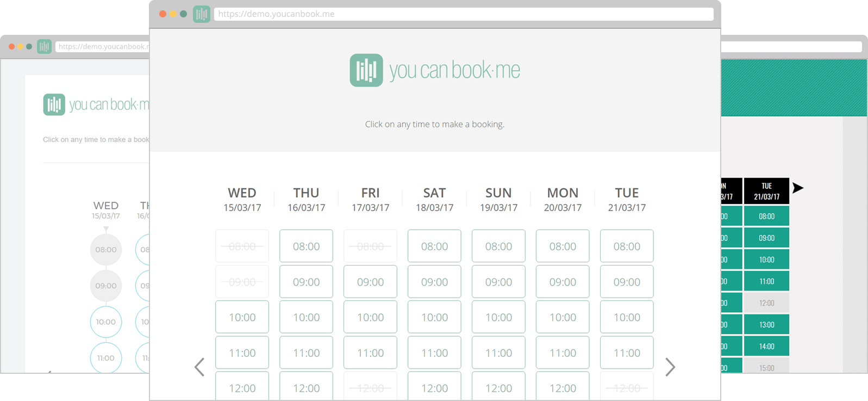Image resolution: width=868 pixels, height=401 pixels.
Task: Click the FRI 17/03/17 column header
Action: (x=371, y=200)
